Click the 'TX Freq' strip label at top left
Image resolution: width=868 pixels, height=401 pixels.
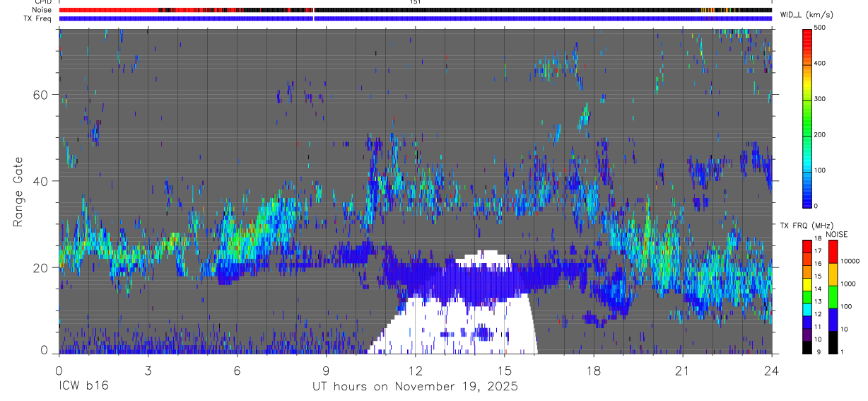click(39, 18)
